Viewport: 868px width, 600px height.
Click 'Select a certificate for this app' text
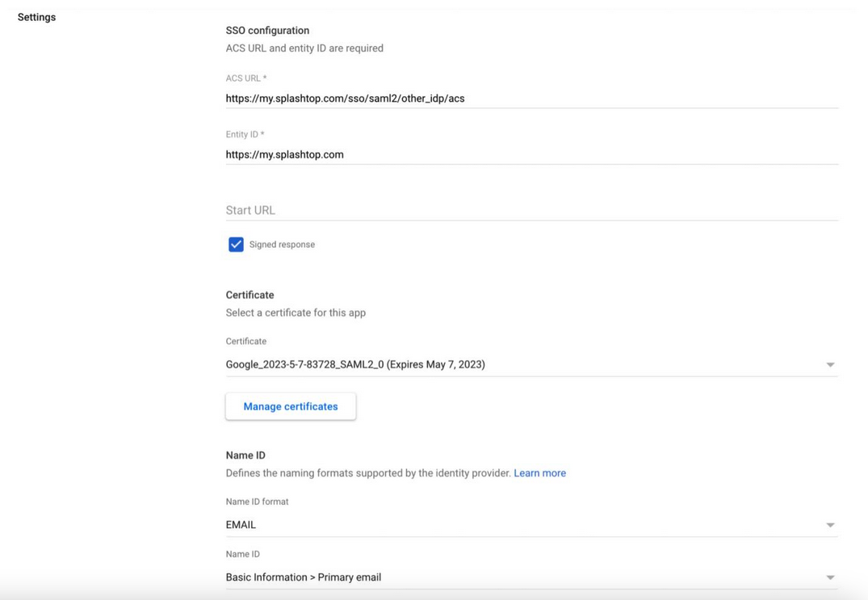pos(296,313)
